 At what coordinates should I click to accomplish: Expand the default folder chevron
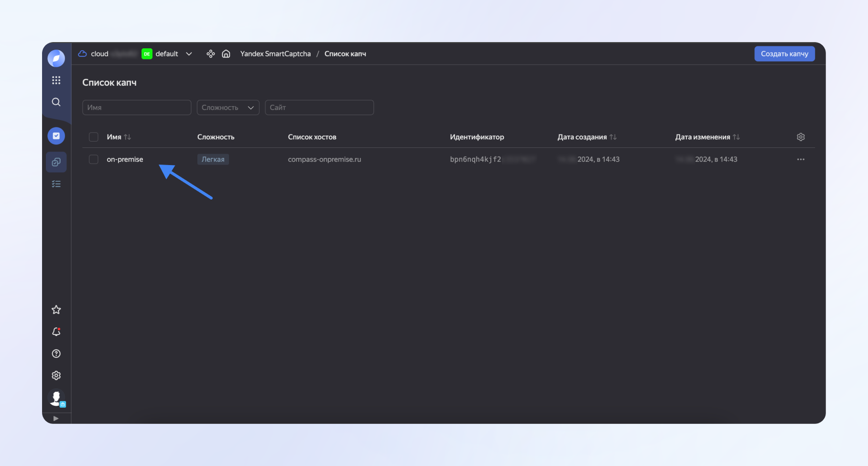pos(189,54)
